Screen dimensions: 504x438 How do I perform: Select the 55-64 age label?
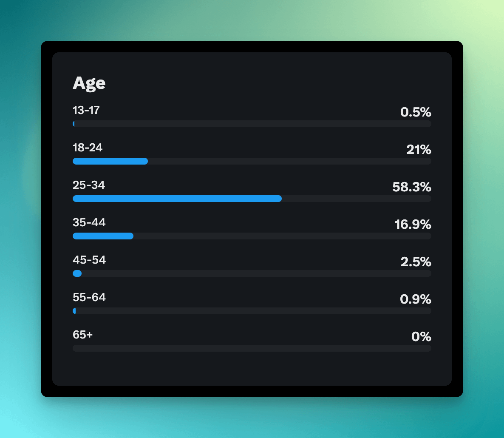(89, 297)
